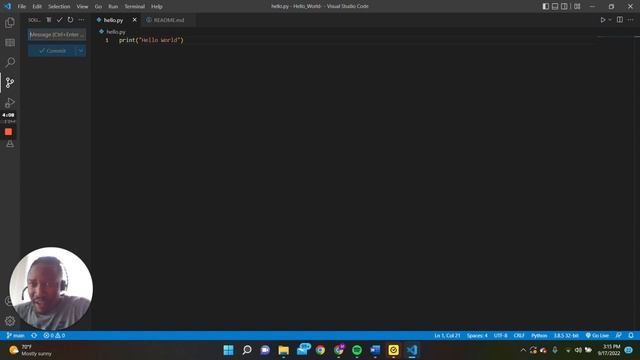The width and height of the screenshot is (640, 360).
Task: Refresh source control with the circular arrow
Action: [70, 20]
